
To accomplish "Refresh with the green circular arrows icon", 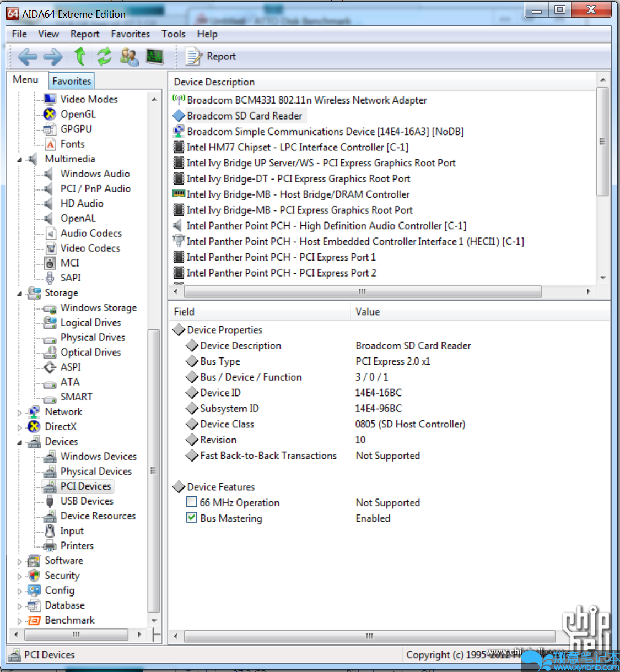I will 104,56.
